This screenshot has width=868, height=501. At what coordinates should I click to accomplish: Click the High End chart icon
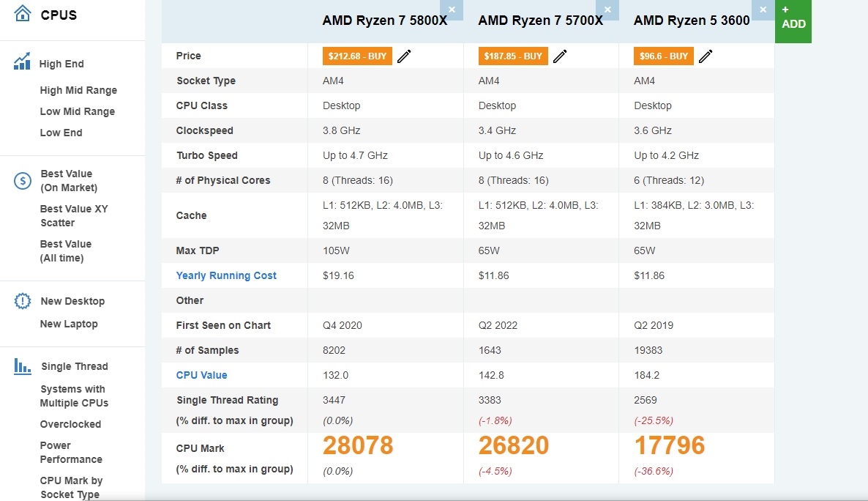[x=22, y=62]
